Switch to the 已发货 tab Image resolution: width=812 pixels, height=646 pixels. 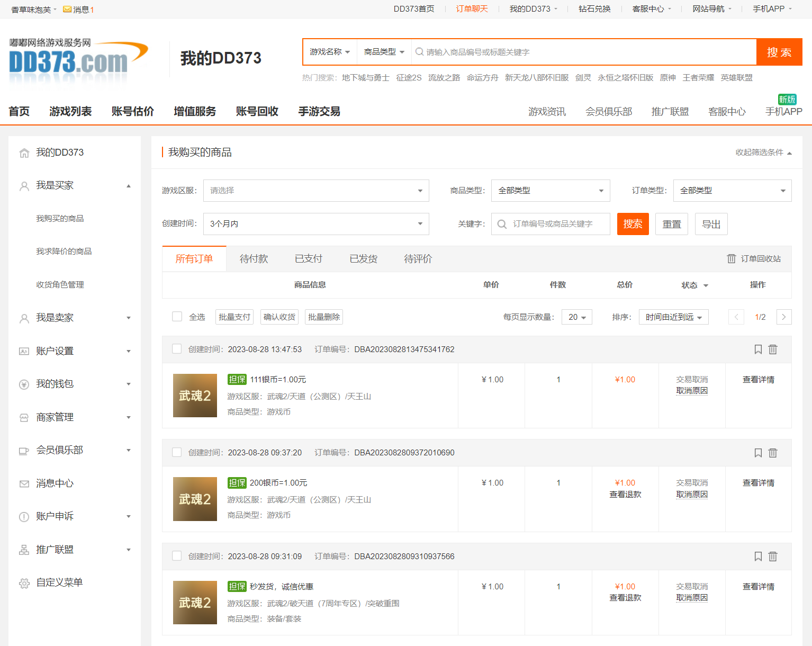click(364, 259)
